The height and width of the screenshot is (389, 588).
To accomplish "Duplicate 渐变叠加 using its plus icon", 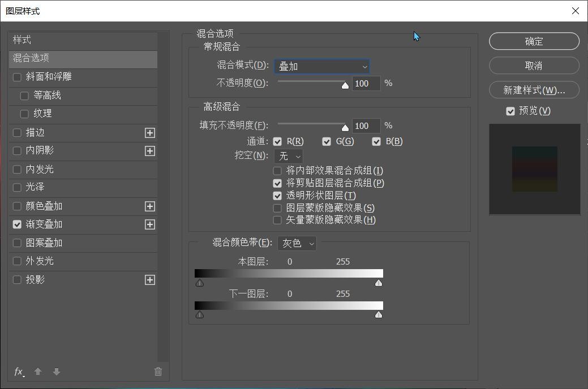I will 149,224.
